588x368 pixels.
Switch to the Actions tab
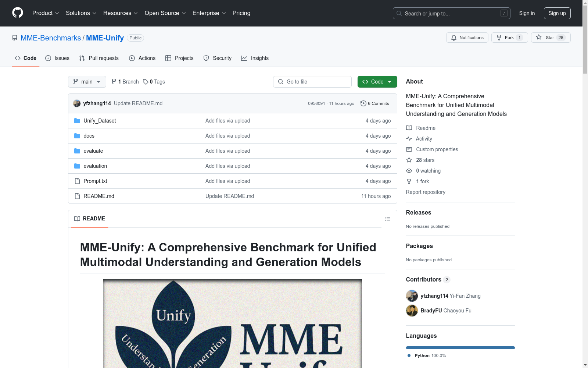click(x=142, y=58)
